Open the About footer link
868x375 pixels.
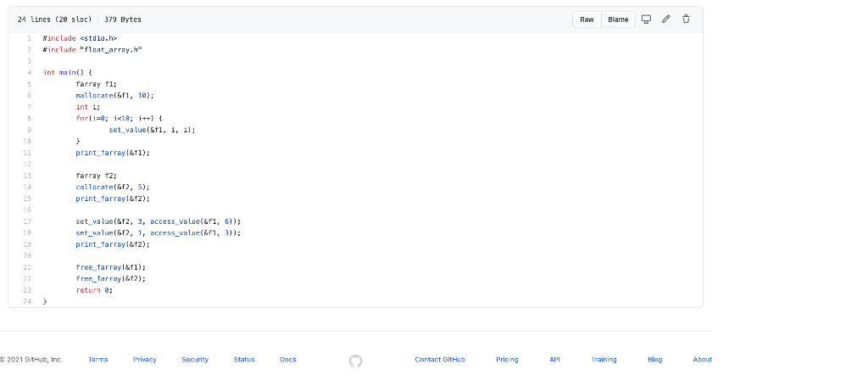(703, 360)
